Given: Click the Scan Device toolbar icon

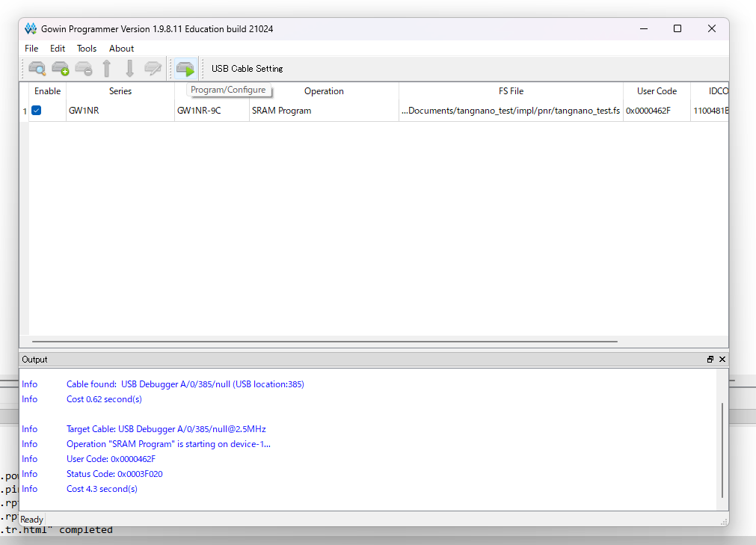Looking at the screenshot, I should click(x=37, y=69).
